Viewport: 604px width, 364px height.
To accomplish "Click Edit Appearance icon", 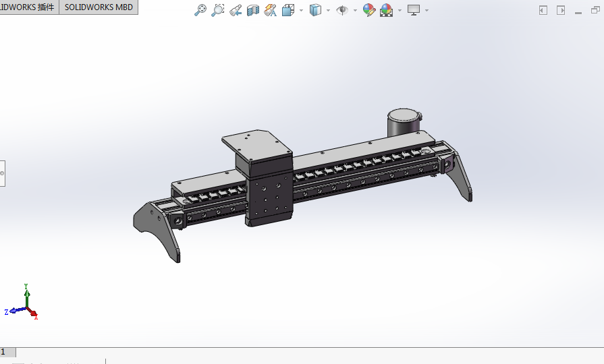I will (x=369, y=10).
